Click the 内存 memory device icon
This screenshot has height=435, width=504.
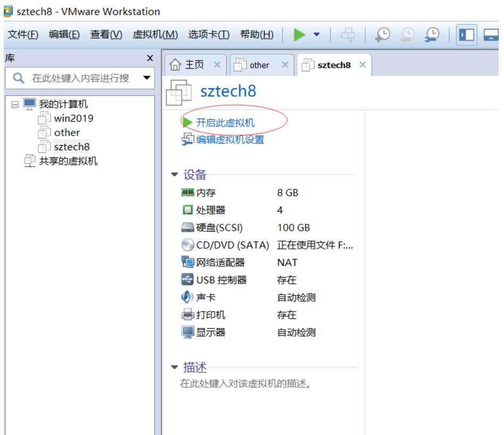pyautogui.click(x=188, y=193)
